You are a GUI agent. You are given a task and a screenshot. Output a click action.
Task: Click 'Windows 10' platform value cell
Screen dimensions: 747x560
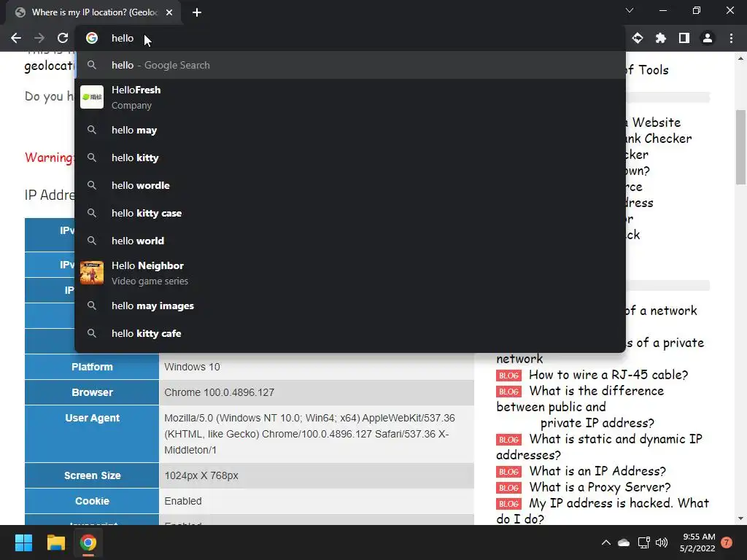317,367
